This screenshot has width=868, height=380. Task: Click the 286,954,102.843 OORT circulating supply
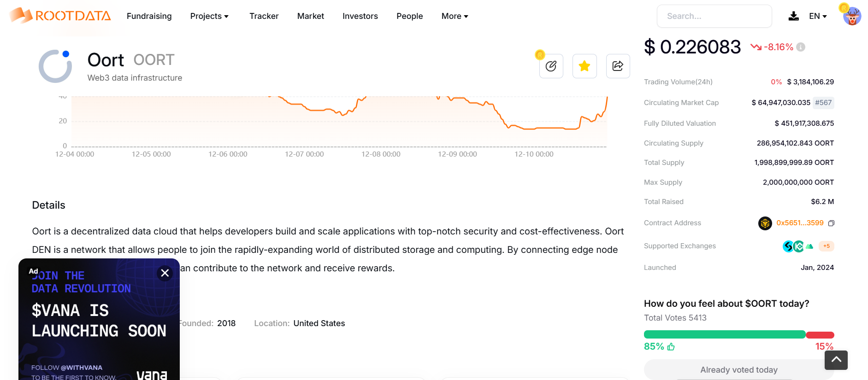(795, 143)
